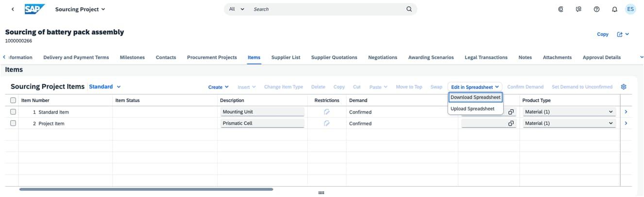Expand the Create dropdown

pyautogui.click(x=218, y=87)
